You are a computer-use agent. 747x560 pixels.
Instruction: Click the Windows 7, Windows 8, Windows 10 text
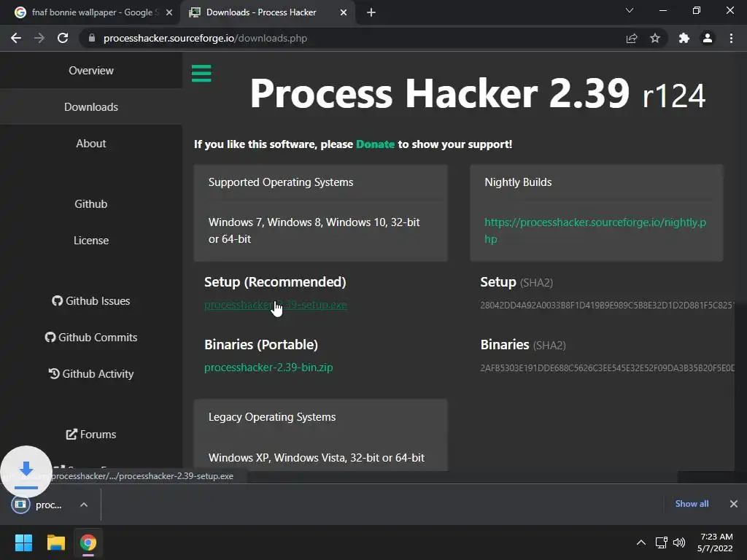tap(314, 230)
